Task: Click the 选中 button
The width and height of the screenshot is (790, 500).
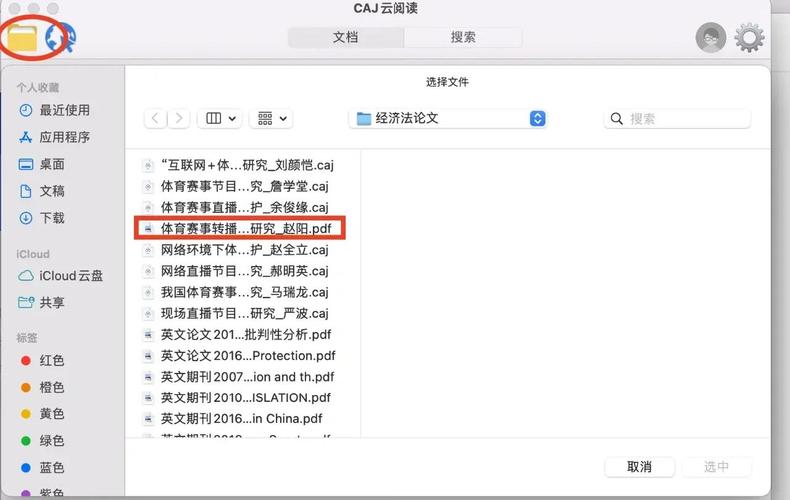Action: (x=716, y=467)
